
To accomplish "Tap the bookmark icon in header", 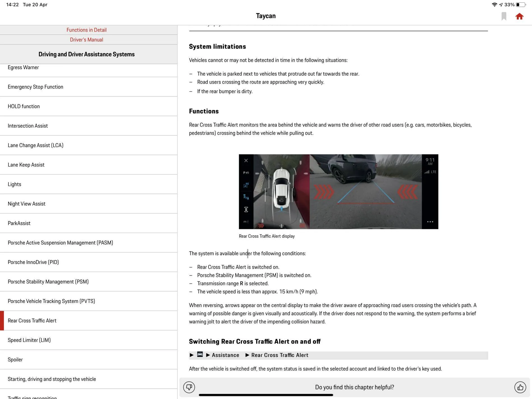I will [x=504, y=16].
